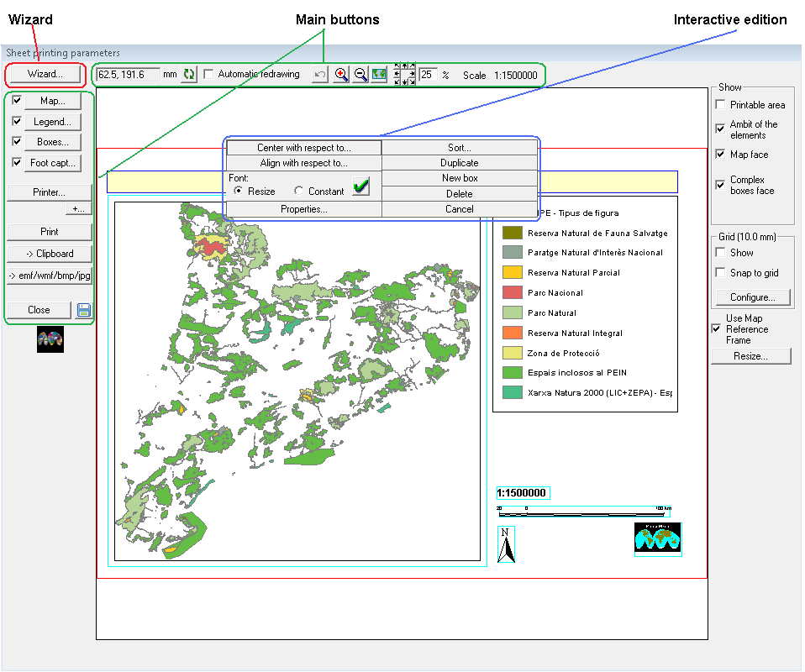Choose Duplicate from the edition menu

(459, 163)
